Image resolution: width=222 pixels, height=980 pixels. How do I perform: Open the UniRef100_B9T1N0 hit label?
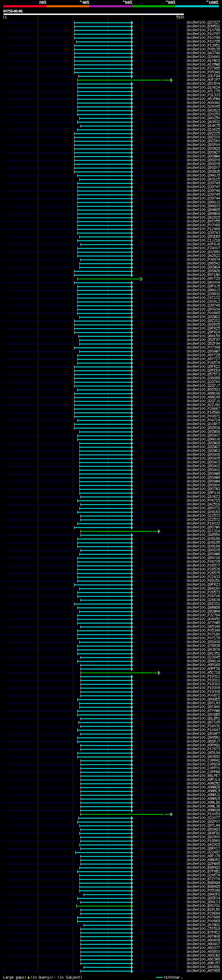(203, 275)
